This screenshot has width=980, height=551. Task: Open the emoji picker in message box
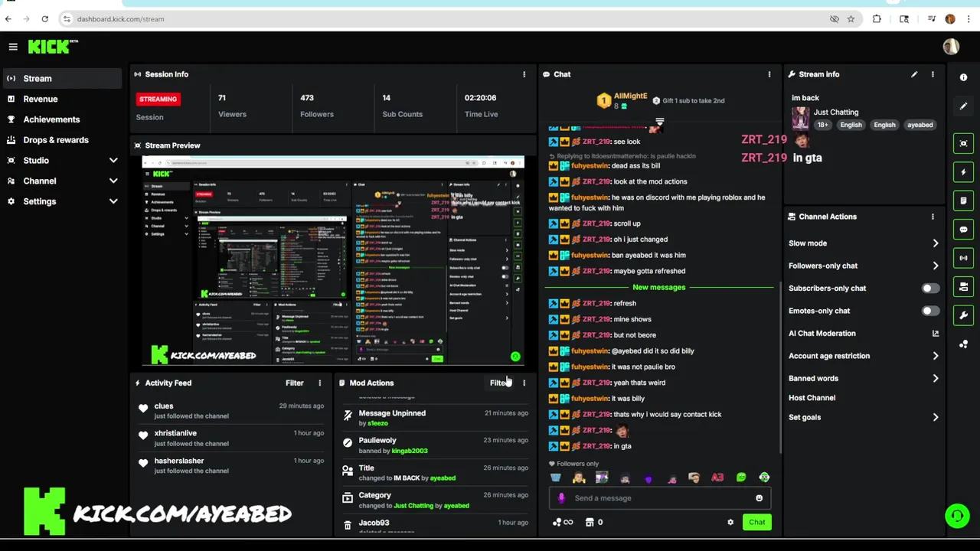coord(759,498)
